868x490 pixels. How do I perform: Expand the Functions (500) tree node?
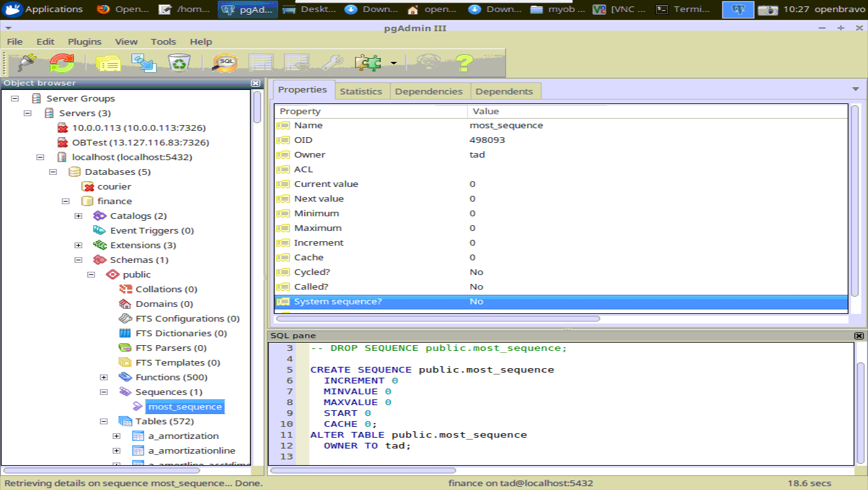pos(104,378)
